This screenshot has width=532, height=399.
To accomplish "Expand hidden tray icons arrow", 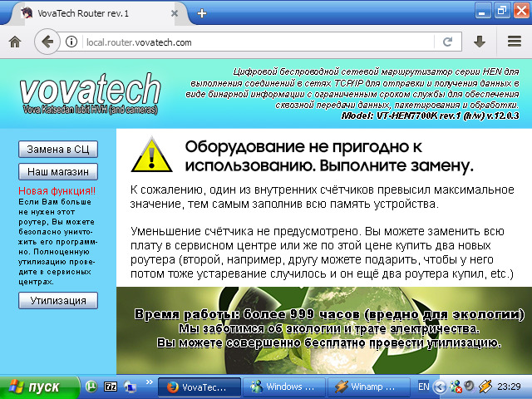I will click(440, 387).
